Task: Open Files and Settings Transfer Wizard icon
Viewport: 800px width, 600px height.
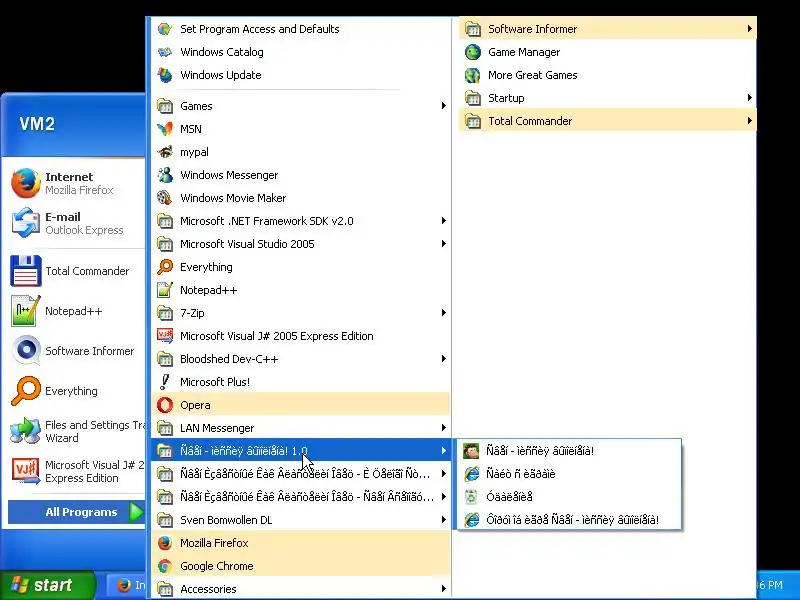Action: (x=26, y=431)
